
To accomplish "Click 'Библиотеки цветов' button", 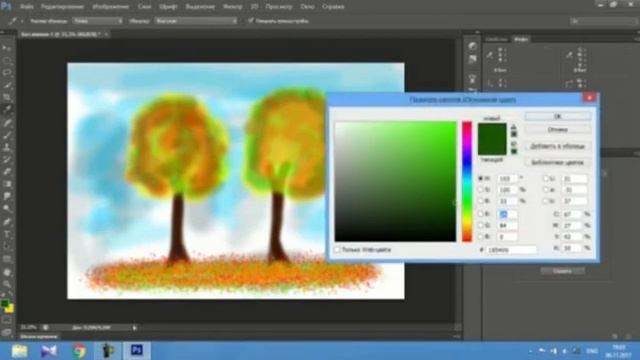I will pos(558,162).
